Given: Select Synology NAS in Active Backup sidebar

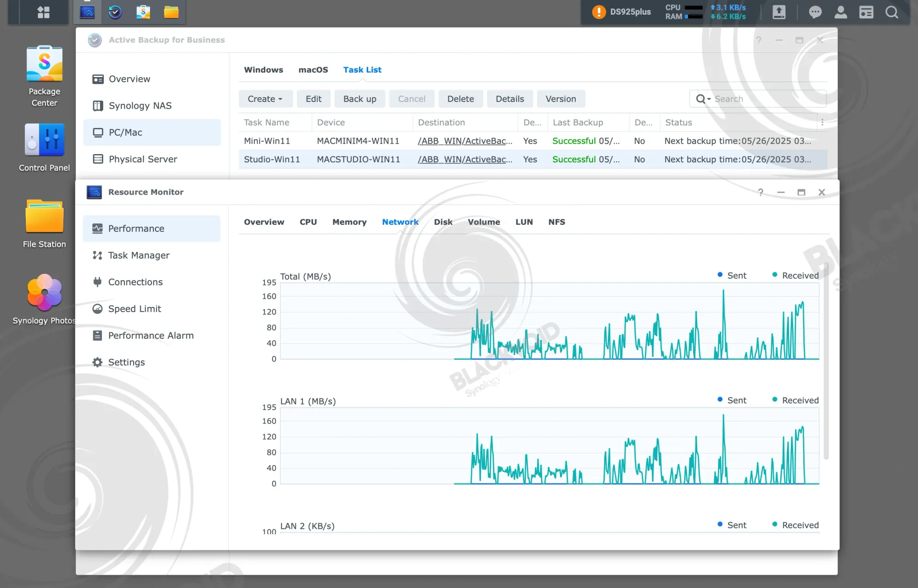Looking at the screenshot, I should pos(152,105).
